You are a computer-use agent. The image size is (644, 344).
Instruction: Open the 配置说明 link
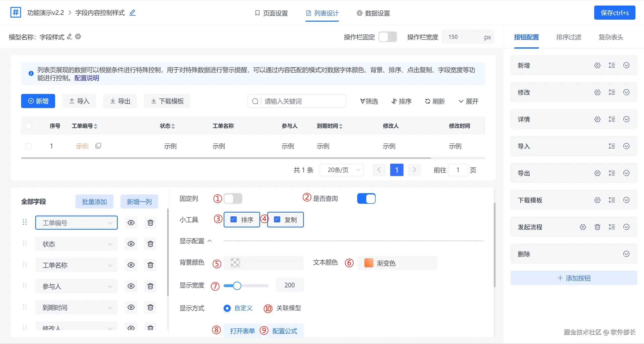[x=87, y=78]
